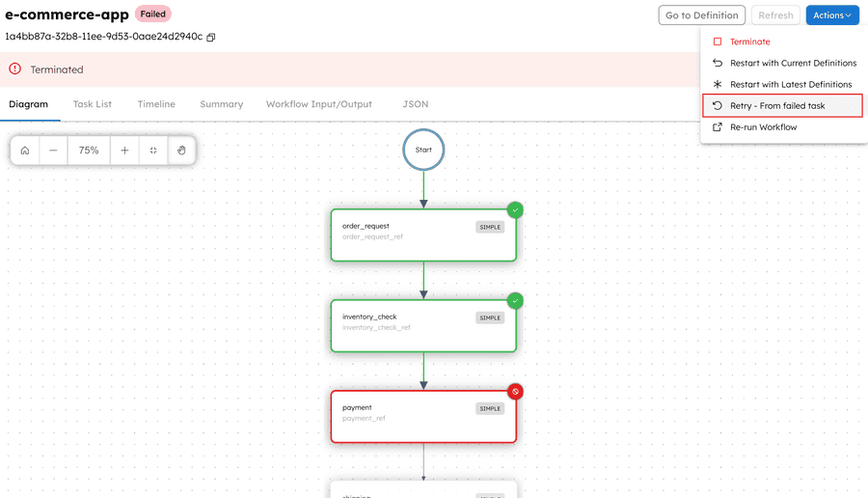This screenshot has width=868, height=498.
Task: Click the Retry circular arrow icon
Action: pos(718,105)
